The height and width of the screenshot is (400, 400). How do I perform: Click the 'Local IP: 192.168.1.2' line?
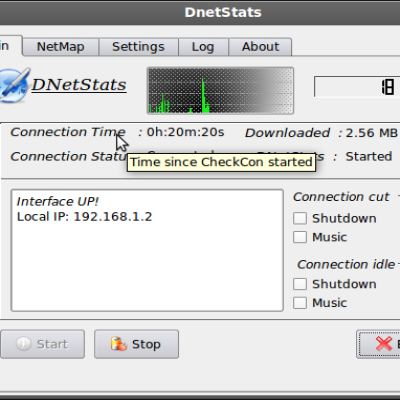84,217
